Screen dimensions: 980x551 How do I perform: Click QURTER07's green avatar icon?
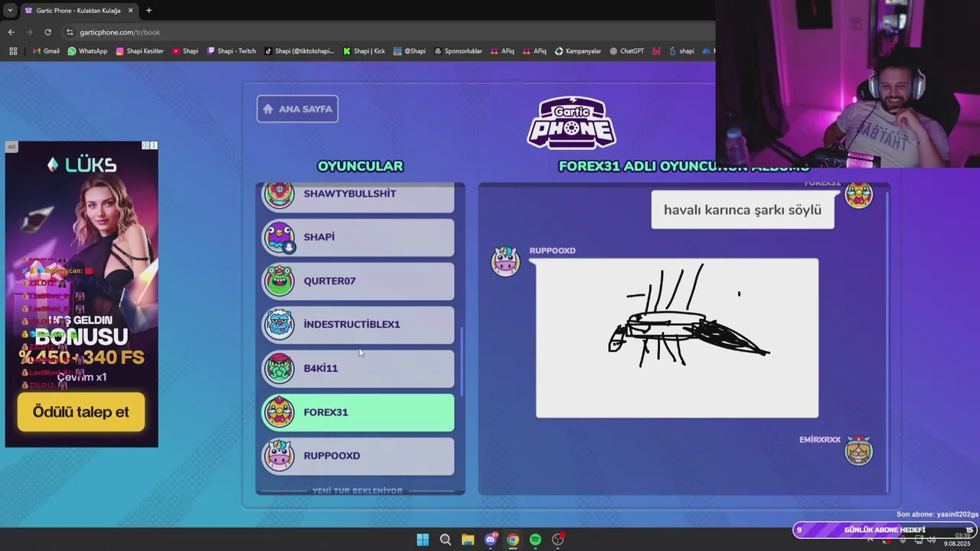(x=279, y=281)
